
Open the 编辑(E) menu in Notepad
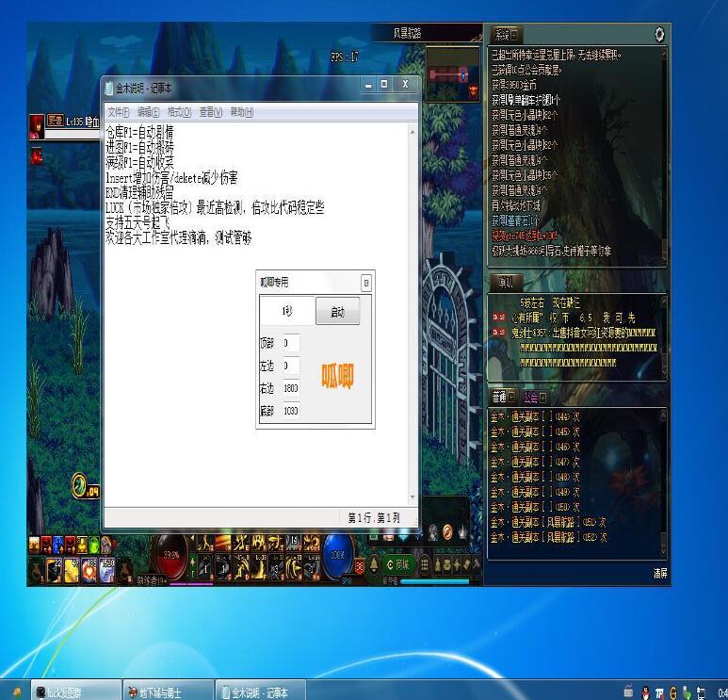148,112
